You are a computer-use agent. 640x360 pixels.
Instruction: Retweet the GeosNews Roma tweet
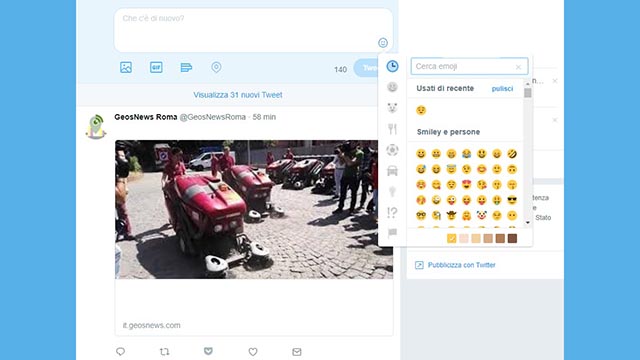pos(164,351)
